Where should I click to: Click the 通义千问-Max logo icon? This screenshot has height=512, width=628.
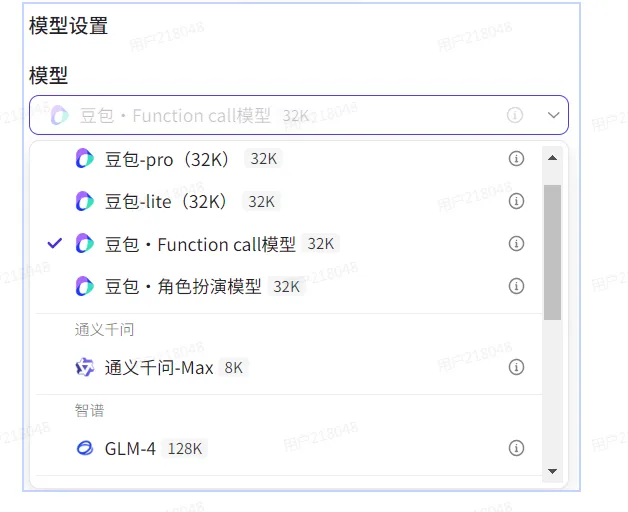pyautogui.click(x=85, y=367)
